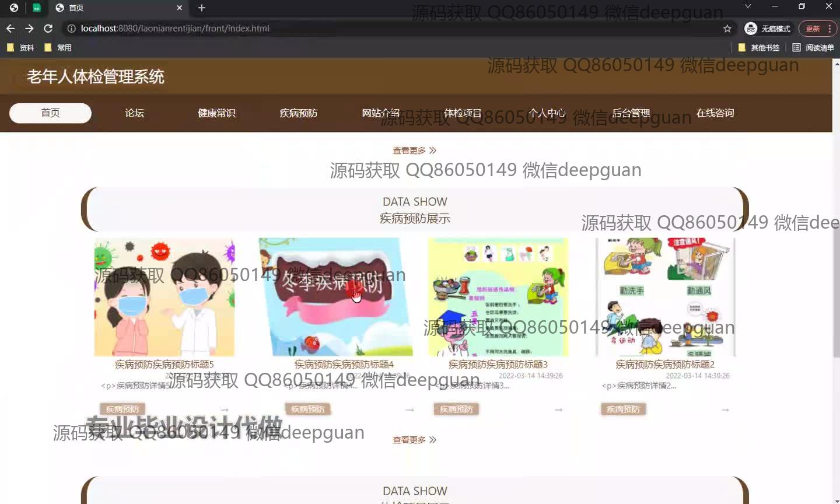Open the incognito mode indicator
840x504 pixels.
pyautogui.click(x=768, y=29)
